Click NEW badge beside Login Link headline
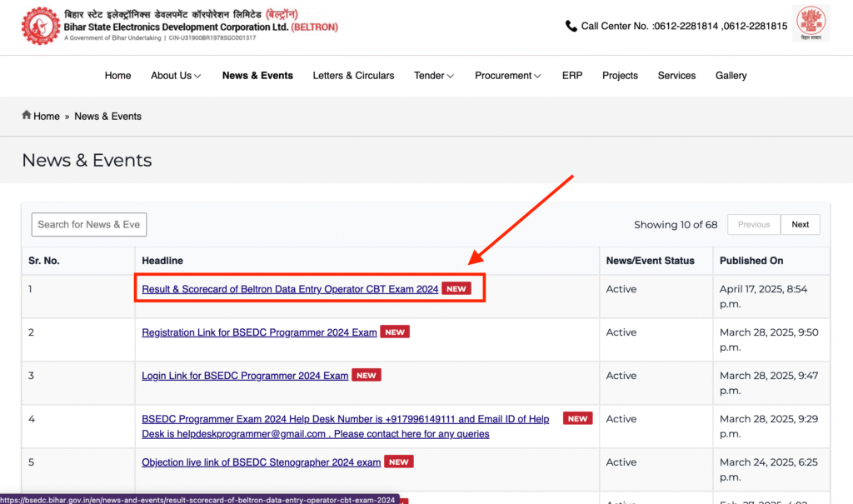Viewport: 853px width, 504px height. pos(367,375)
